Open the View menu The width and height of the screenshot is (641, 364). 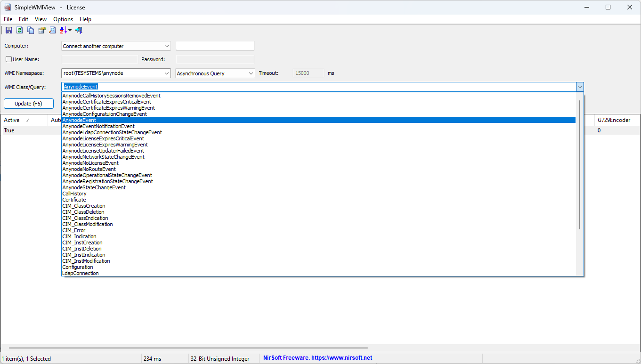click(41, 19)
